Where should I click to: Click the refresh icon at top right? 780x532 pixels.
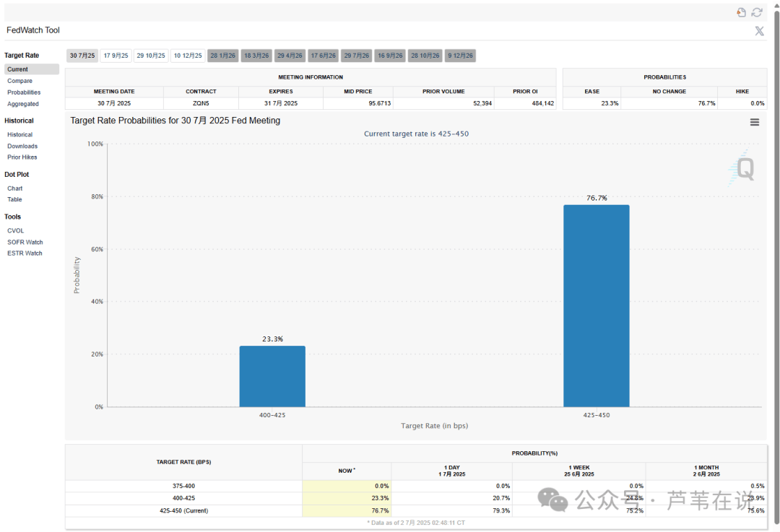click(757, 12)
